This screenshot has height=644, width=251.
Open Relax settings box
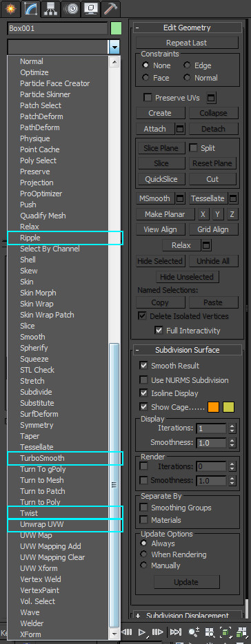click(207, 246)
